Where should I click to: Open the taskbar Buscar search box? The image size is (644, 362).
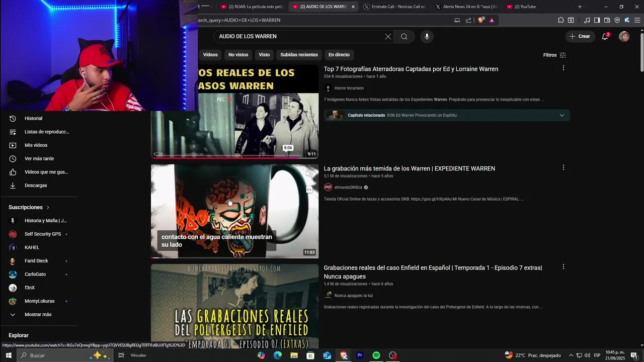coord(65,355)
